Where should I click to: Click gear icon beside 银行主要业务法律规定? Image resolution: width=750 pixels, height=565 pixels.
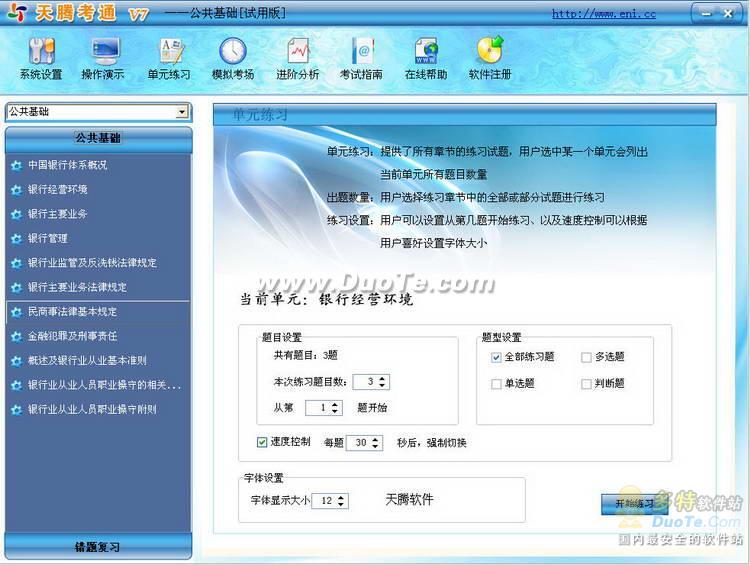pyautogui.click(x=16, y=288)
